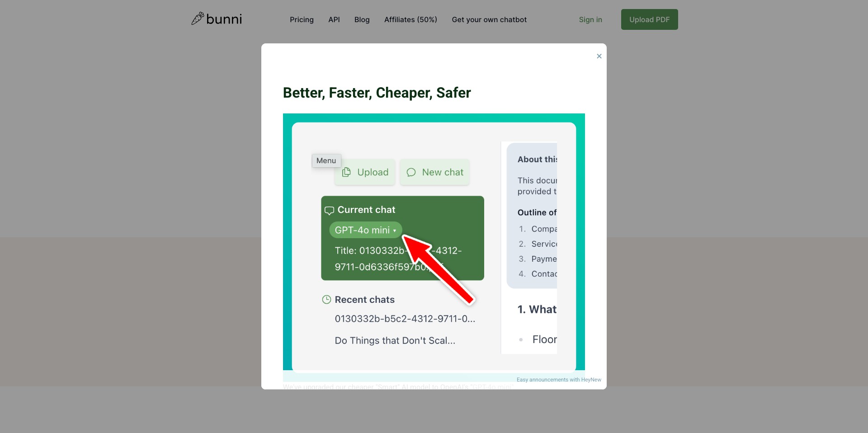Open the Easy announcements with HeyNew link
868x433 pixels.
pos(559,380)
